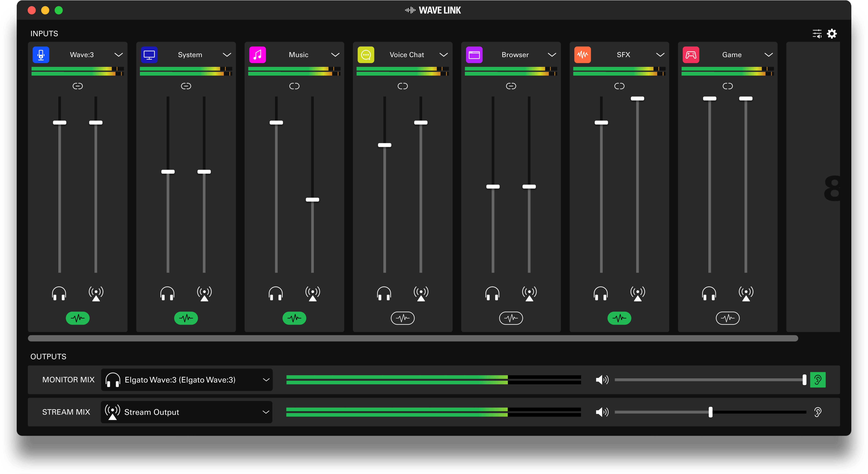Click the Browser window channel icon
The height and width of the screenshot is (474, 868).
(x=474, y=54)
